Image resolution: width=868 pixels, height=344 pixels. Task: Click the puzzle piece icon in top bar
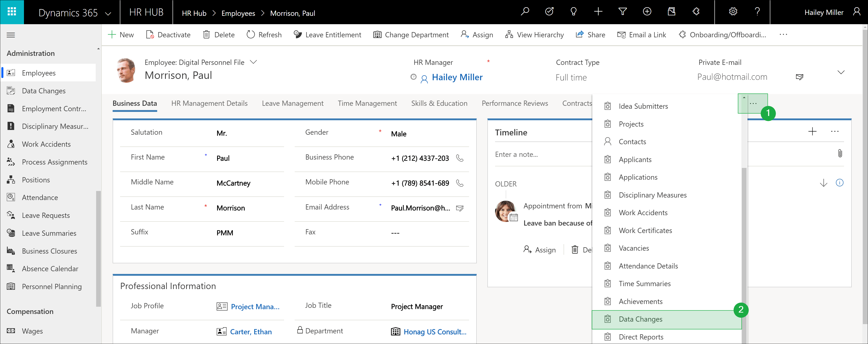696,12
